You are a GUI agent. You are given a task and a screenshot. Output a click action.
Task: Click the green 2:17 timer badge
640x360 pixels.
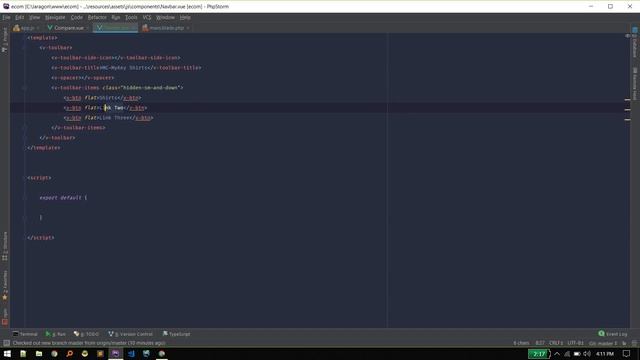click(539, 354)
